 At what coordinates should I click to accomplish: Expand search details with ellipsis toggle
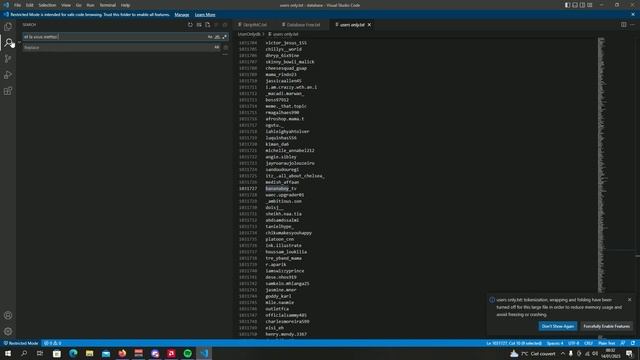[x=225, y=55]
